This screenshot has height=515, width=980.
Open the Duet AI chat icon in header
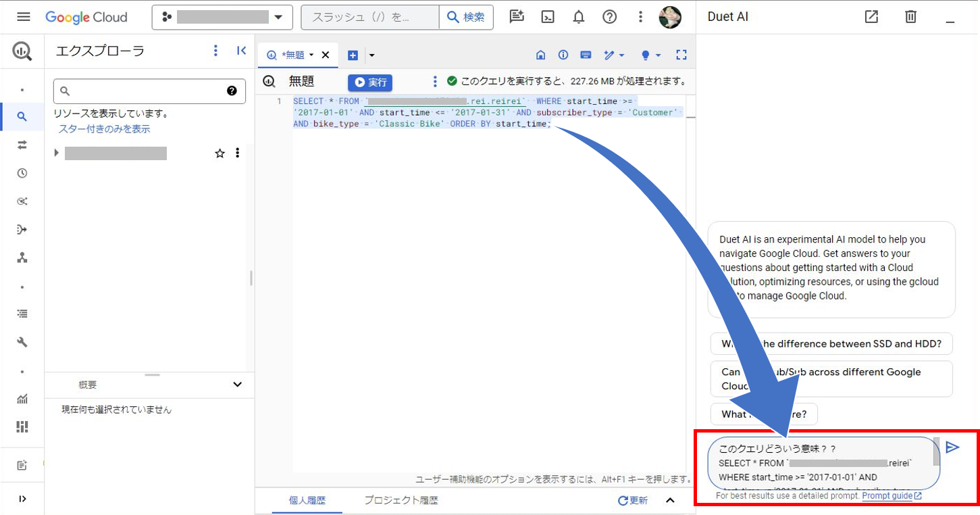pyautogui.click(x=517, y=17)
